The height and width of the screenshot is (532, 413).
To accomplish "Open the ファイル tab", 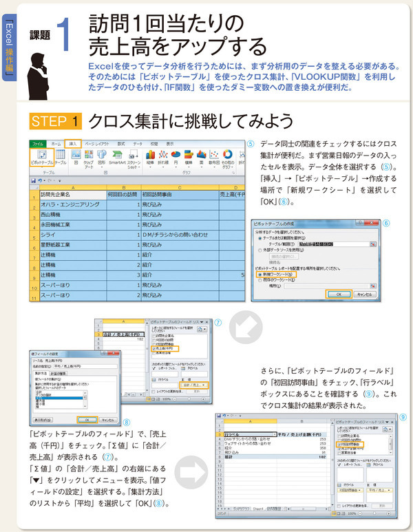I will click(x=38, y=144).
